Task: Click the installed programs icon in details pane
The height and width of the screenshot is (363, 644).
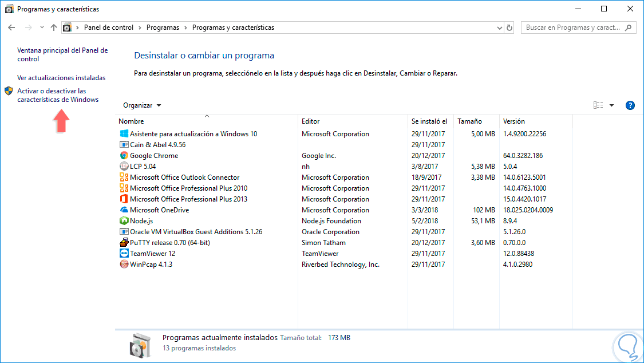Action: tap(140, 345)
